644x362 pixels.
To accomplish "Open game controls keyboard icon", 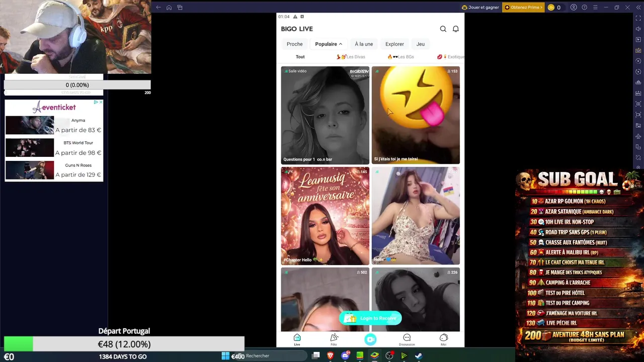I will [x=638, y=50].
